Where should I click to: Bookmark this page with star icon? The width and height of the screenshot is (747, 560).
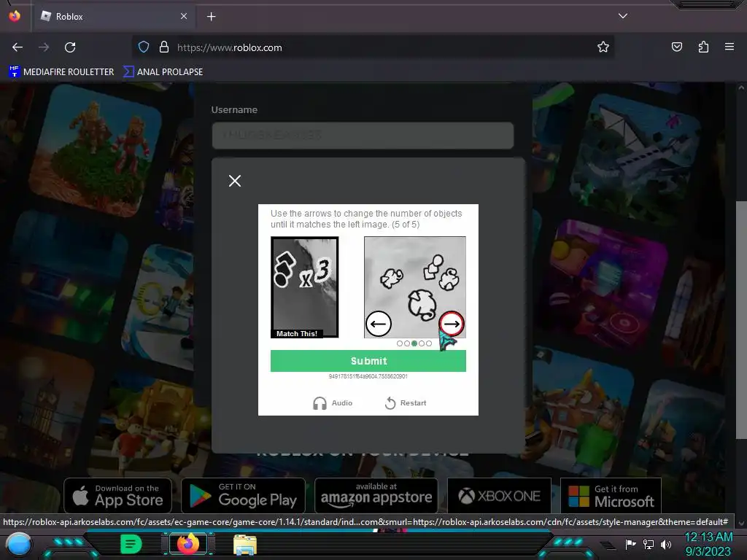[603, 47]
